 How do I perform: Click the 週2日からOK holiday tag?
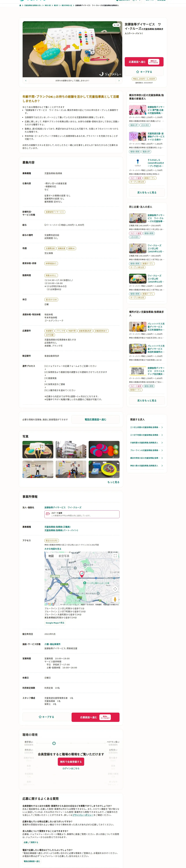click(x=51, y=300)
